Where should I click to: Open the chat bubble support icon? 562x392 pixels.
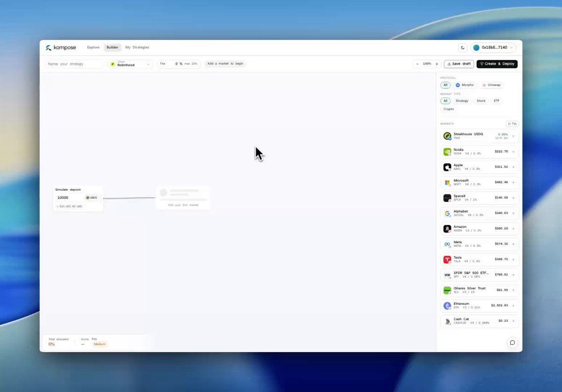[x=512, y=342]
